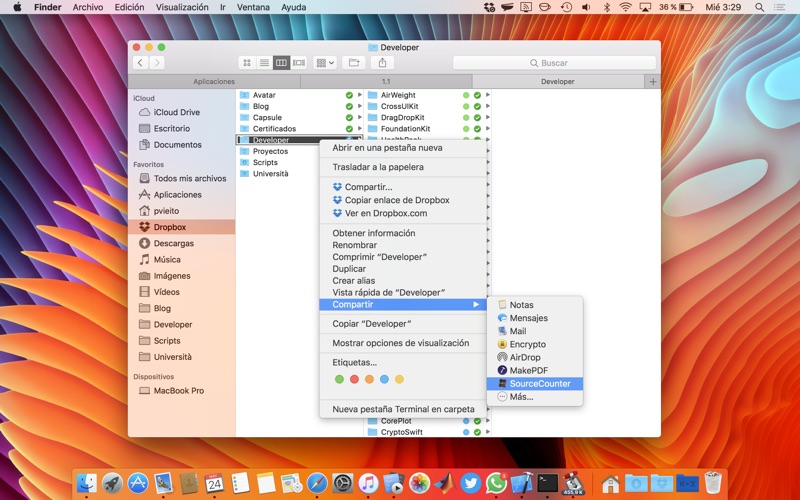Open the App Store Dock icon
Screen dimensions: 800x500
tap(138, 483)
